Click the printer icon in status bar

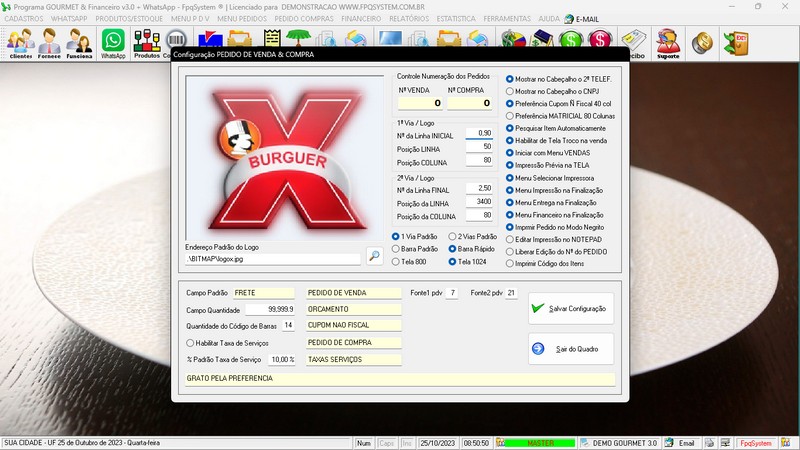[709, 443]
